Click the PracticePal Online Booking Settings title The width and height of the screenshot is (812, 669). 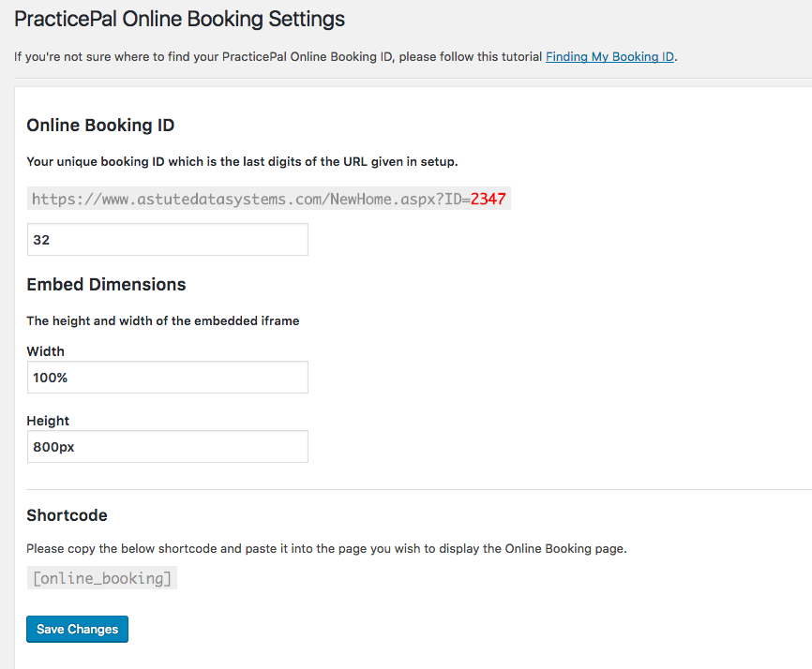179,20
